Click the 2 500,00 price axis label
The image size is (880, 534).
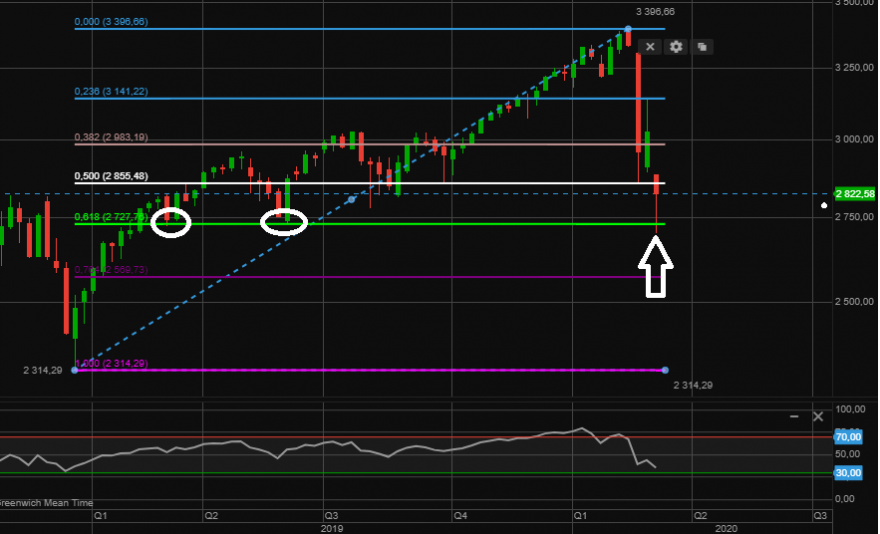pyautogui.click(x=854, y=302)
